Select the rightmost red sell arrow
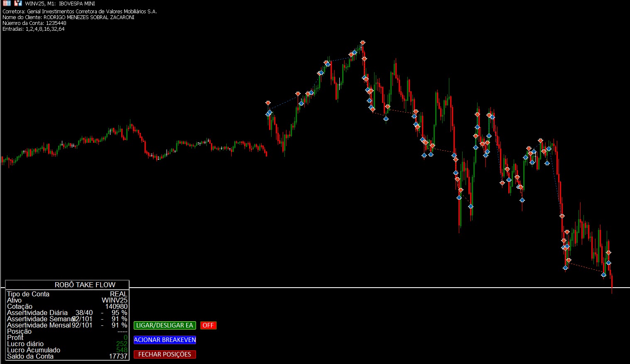Screen dimensions: 630x364 tap(608, 253)
